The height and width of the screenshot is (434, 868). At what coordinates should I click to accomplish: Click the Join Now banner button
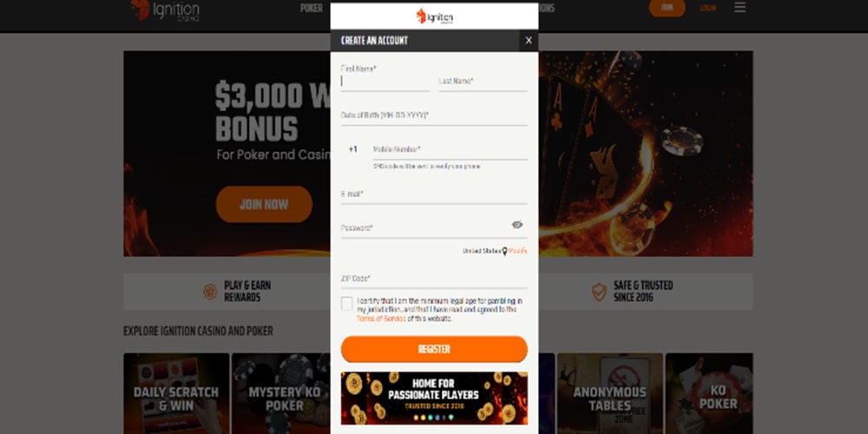click(x=264, y=204)
